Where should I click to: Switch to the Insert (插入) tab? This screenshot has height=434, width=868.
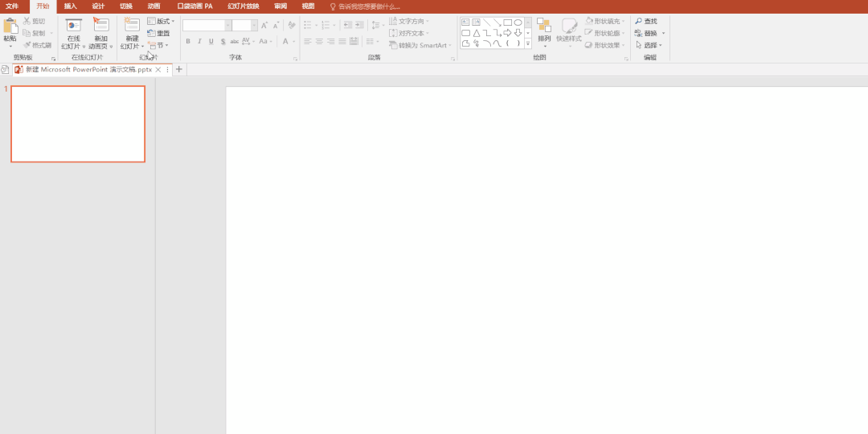click(x=70, y=6)
